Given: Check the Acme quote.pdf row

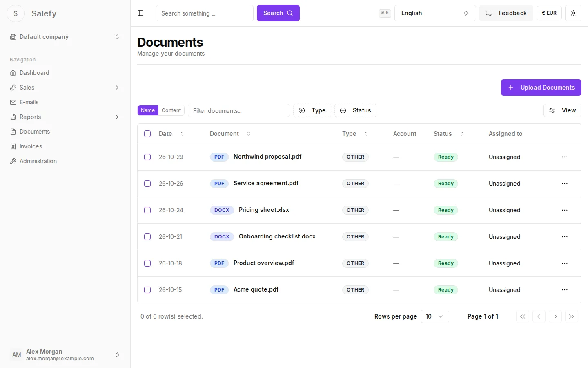Looking at the screenshot, I should [x=147, y=290].
